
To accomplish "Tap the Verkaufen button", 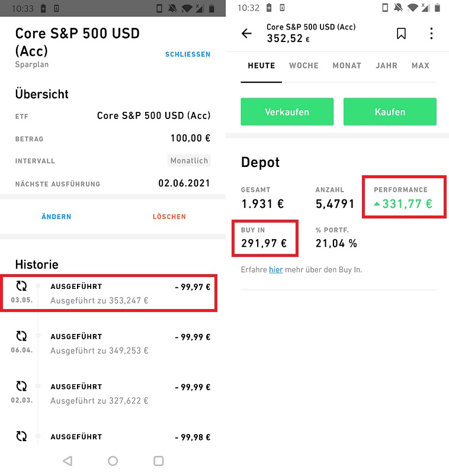I will coord(287,112).
